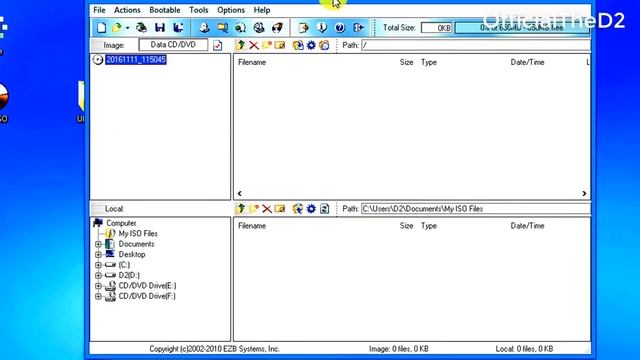Click the Rename icon in Local pane toolbar
The image size is (640, 360).
click(x=280, y=209)
